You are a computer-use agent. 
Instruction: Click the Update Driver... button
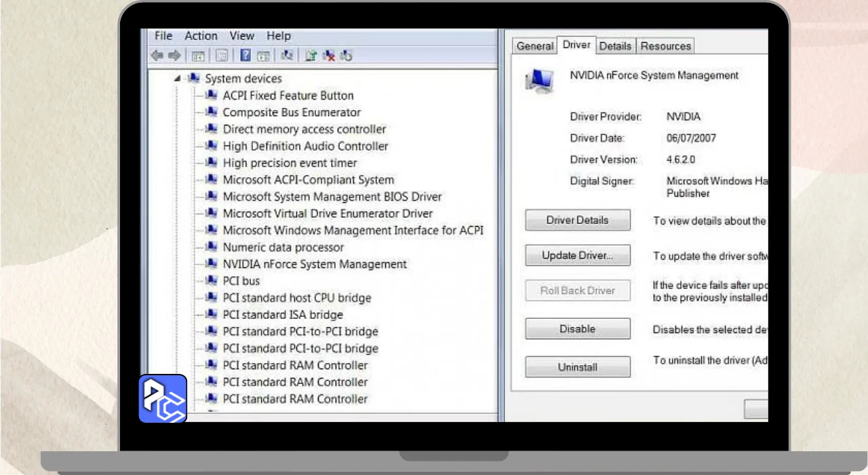[x=577, y=256]
